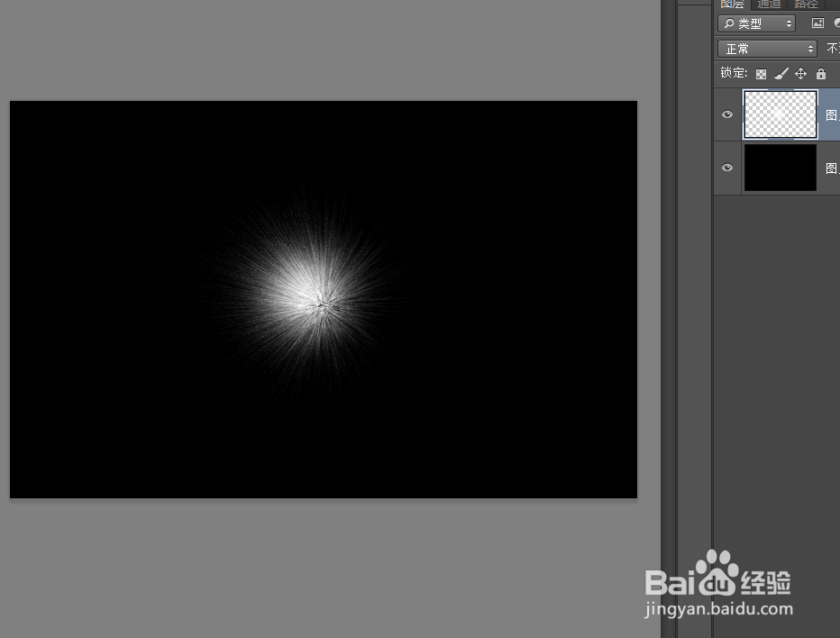Screen dimensions: 840x638
Task: Open the 类型 layer filter dropdown
Action: coord(756,23)
